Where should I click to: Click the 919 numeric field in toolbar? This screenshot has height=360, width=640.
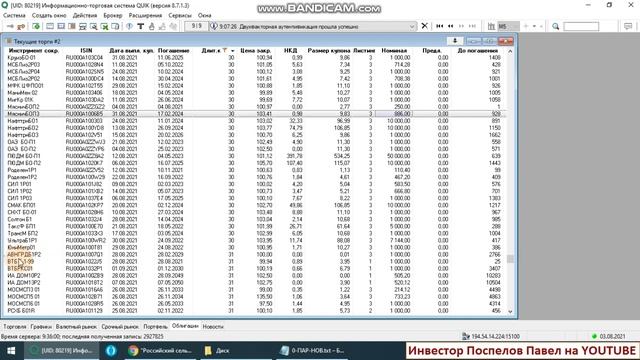pos(196,26)
